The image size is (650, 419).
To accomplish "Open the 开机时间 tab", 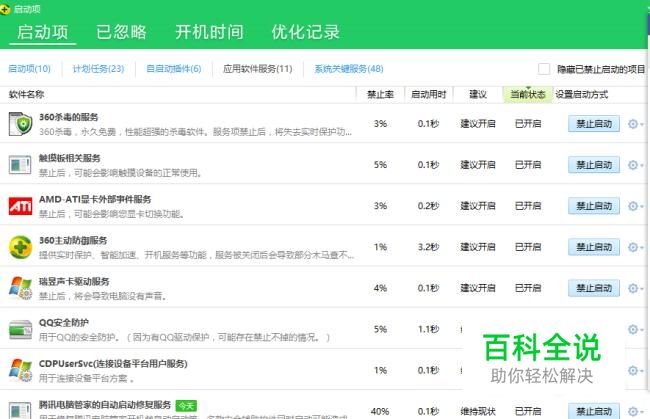I will (209, 32).
